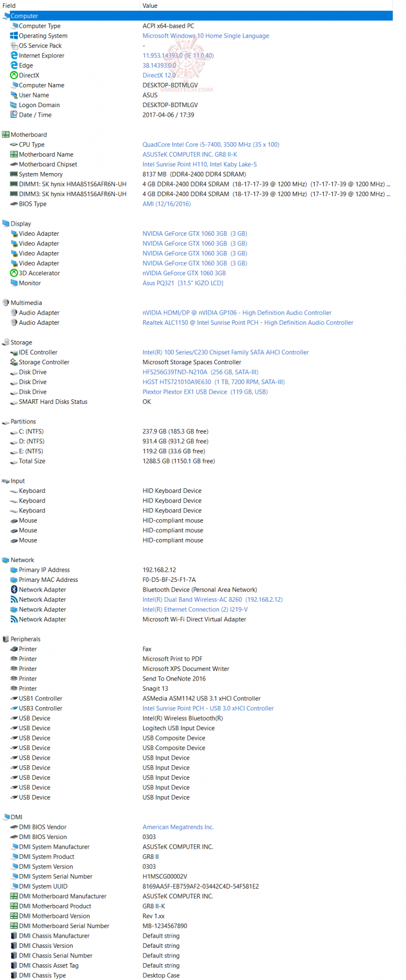Click the System Memory RAM icon
The image size is (406, 980).
(x=14, y=174)
